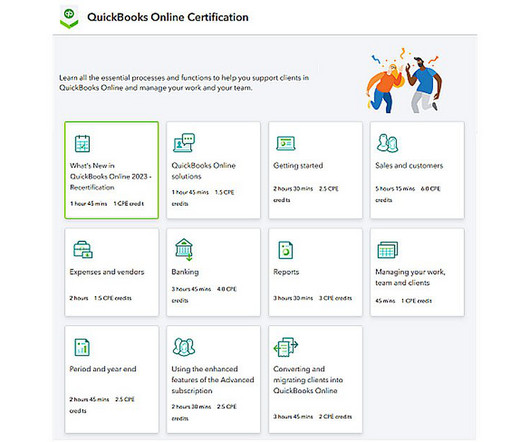530x442 pixels.
Task: Click the group icon on Advanced subscription card
Action: [x=184, y=347]
